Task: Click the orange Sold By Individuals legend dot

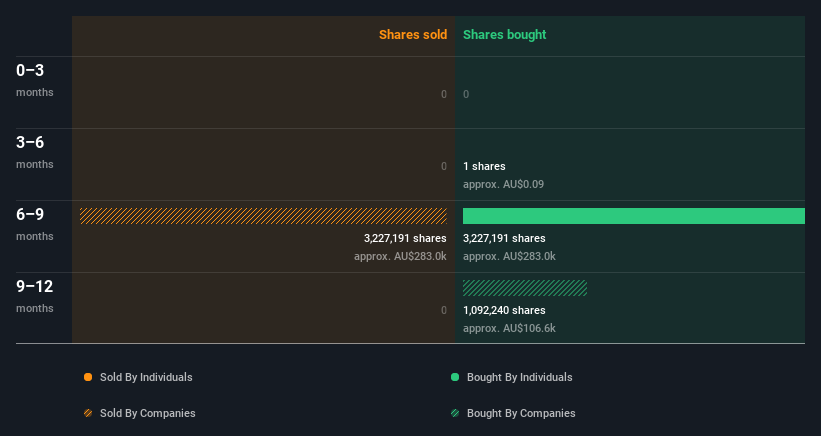Action: 88,377
